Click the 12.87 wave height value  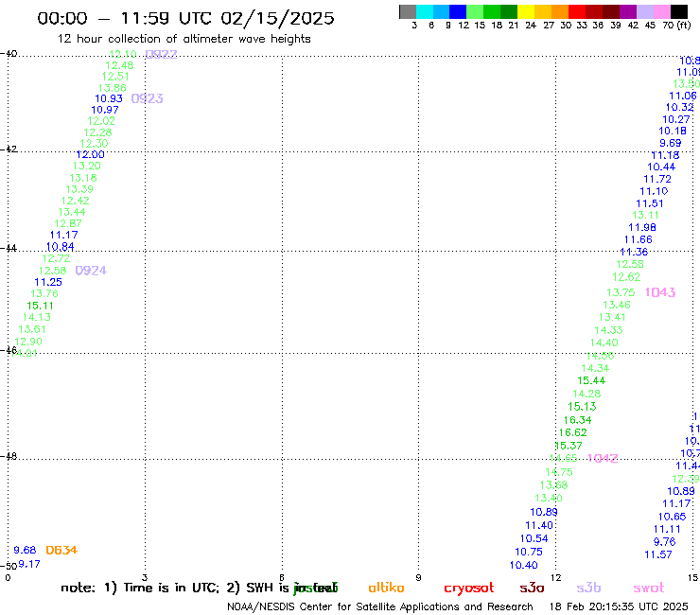click(x=68, y=223)
